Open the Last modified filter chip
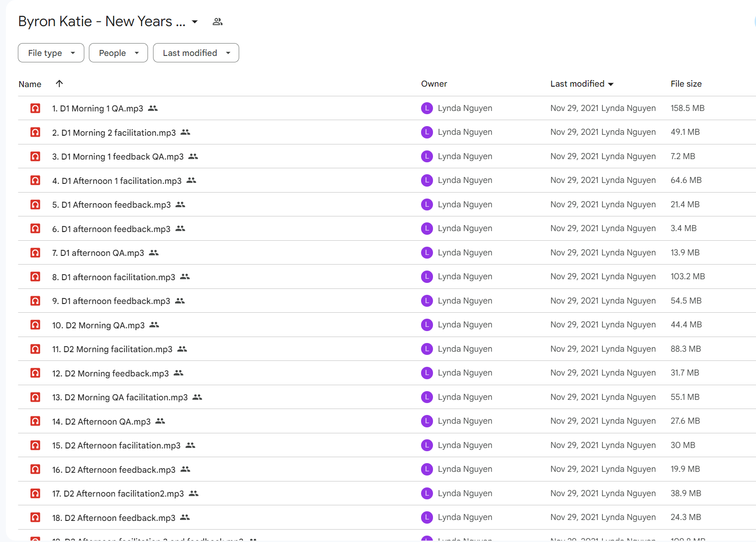This screenshot has height=542, width=756. point(196,53)
